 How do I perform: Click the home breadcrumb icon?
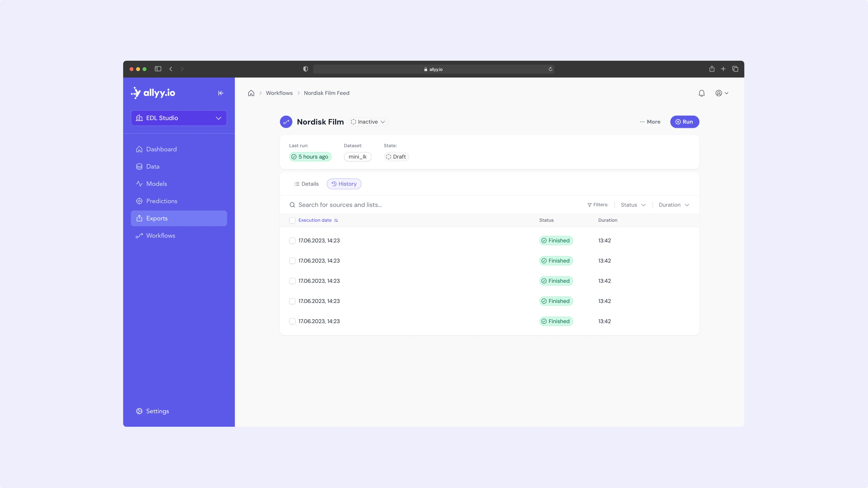point(251,93)
